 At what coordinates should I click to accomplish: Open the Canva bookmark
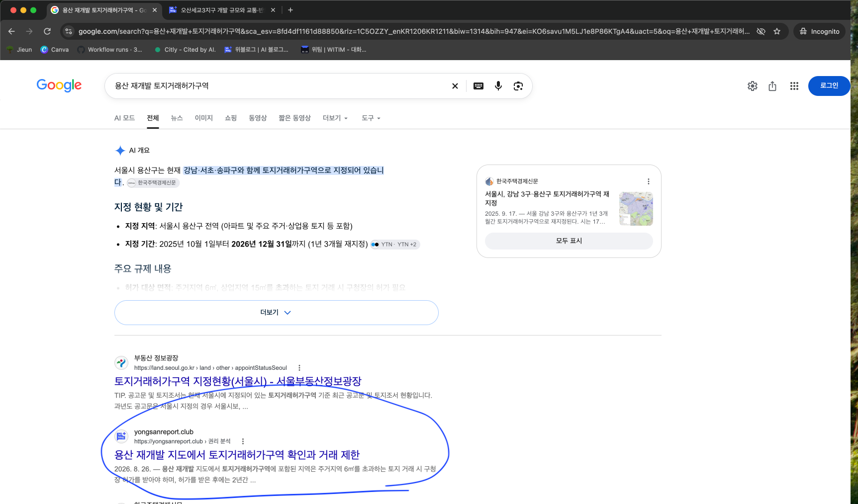pos(55,50)
